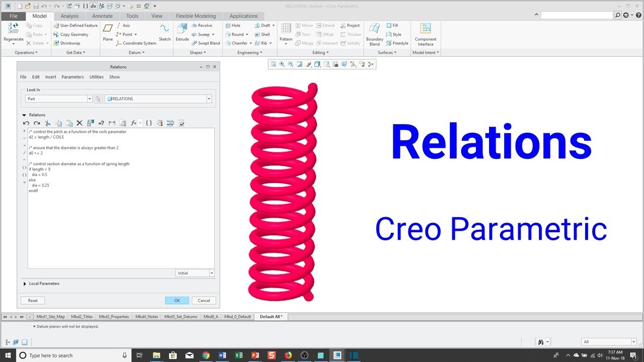
Task: Undo in the Relations dialog
Action: click(x=26, y=123)
